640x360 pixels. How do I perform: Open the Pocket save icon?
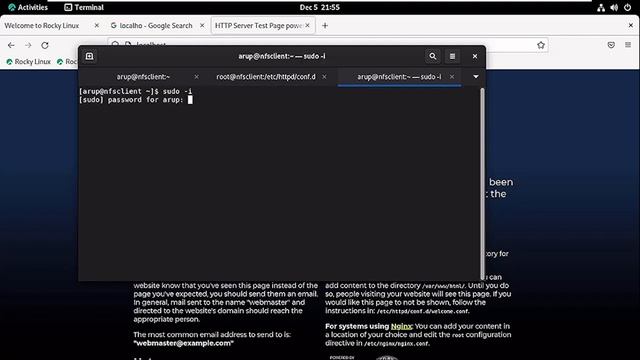pyautogui.click(x=611, y=45)
